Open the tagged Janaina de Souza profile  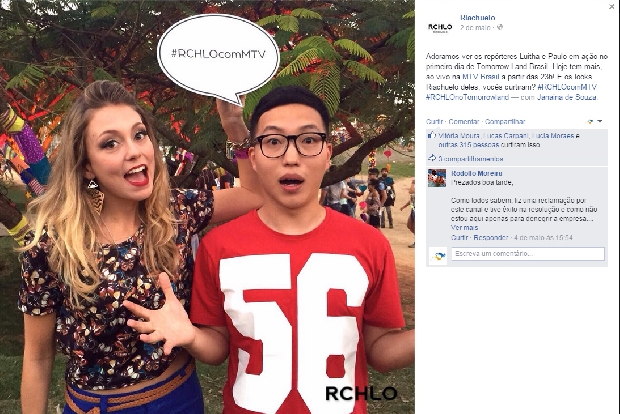tap(567, 97)
